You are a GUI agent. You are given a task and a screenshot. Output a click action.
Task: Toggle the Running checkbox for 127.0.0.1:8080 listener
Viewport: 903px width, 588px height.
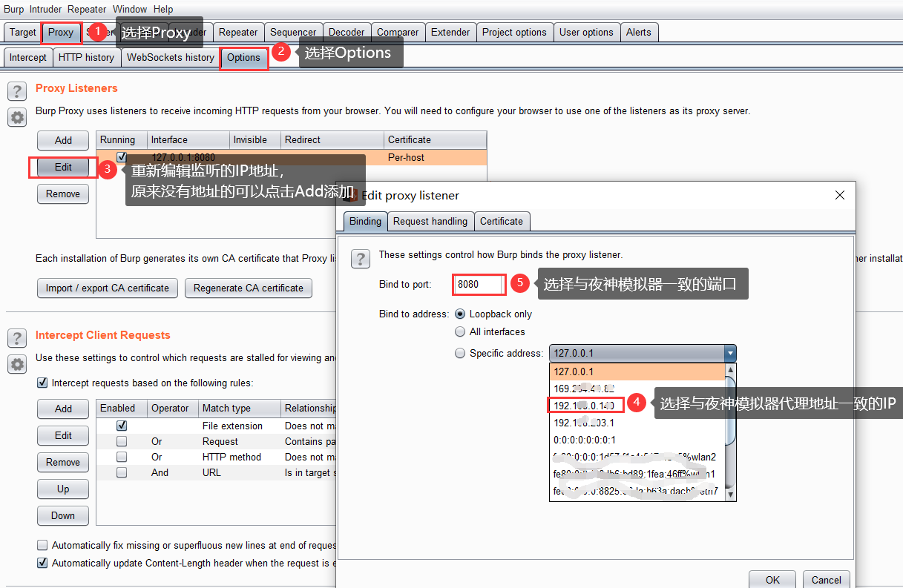[x=122, y=157]
